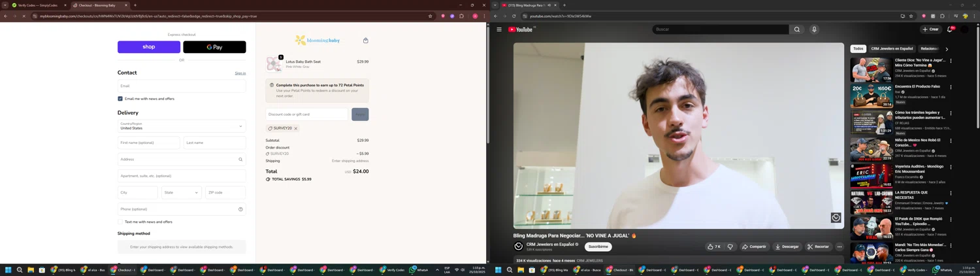Click the Suscribirme button

point(598,247)
